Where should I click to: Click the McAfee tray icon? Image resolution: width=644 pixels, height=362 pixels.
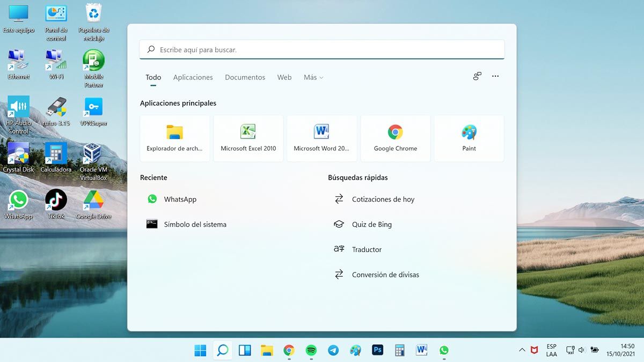coord(535,350)
